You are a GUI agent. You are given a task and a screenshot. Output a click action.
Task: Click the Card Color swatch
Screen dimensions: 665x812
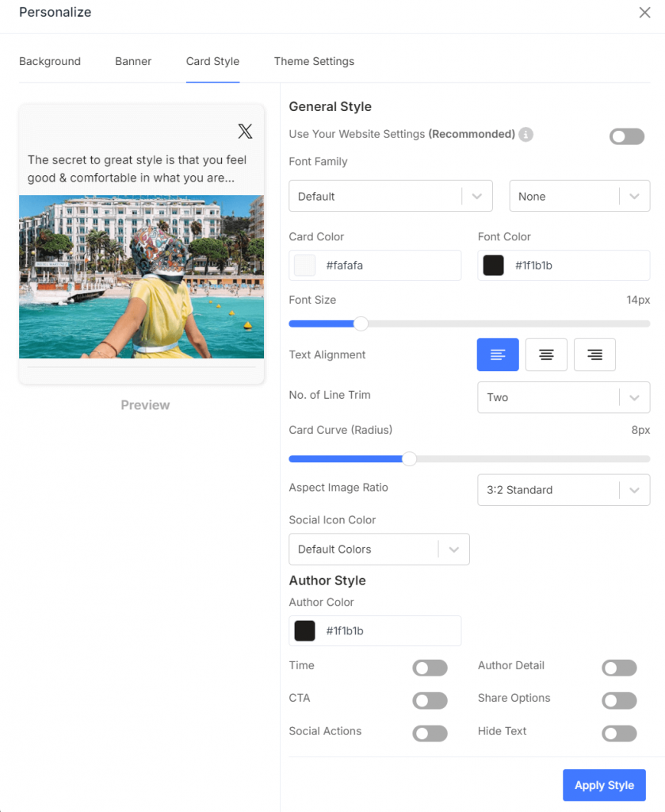click(x=305, y=265)
